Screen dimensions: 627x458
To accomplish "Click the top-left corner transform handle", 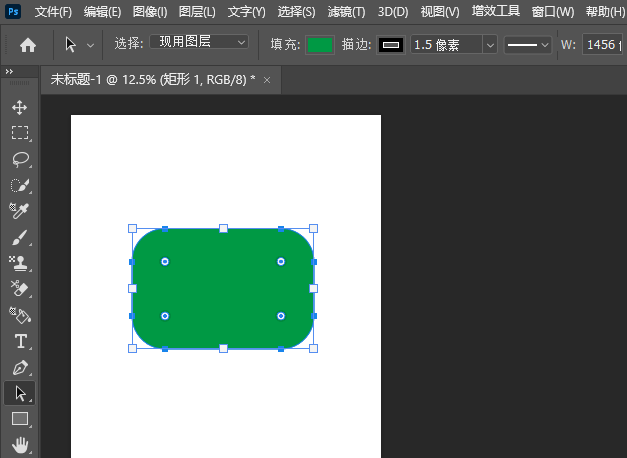I will click(x=132, y=228).
